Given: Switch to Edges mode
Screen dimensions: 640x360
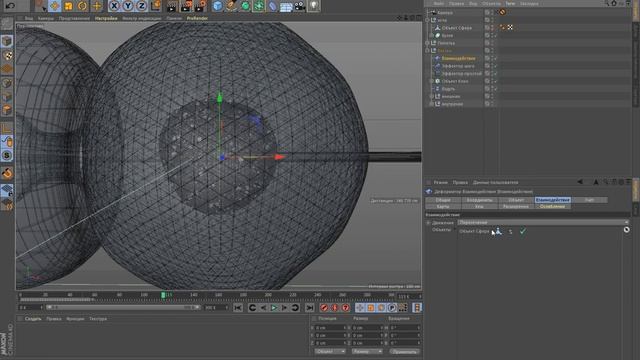Looking at the screenshot, I should click(7, 97).
